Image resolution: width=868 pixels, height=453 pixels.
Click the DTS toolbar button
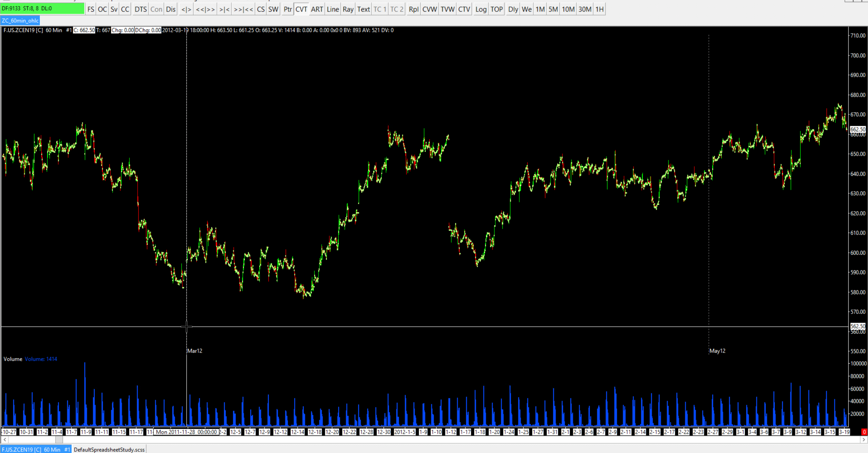[140, 9]
